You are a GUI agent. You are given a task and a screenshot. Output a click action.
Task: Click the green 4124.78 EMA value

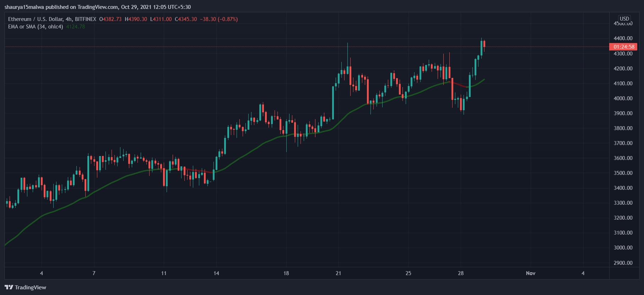click(75, 27)
